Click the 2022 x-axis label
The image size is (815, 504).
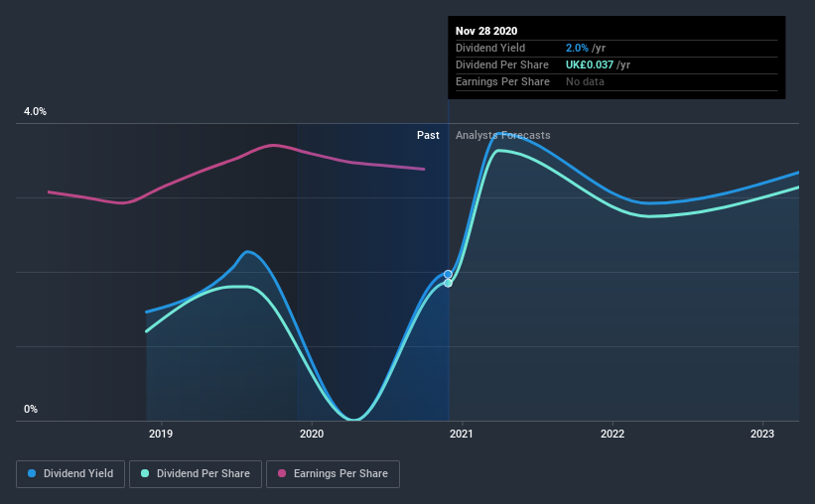[x=612, y=434]
